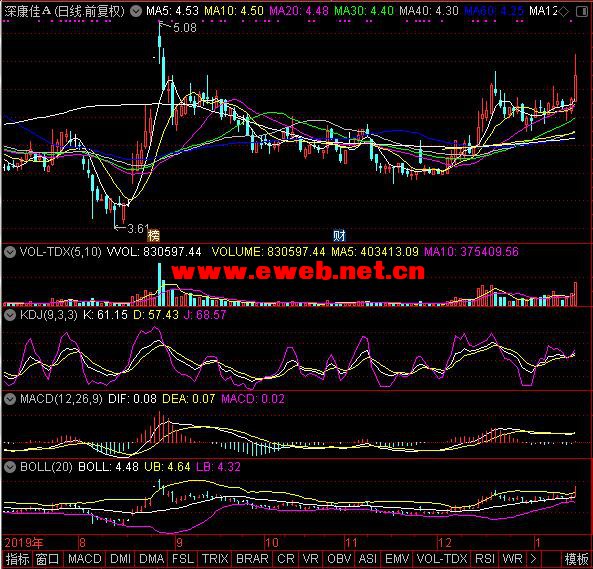The width and height of the screenshot is (593, 569).
Task: Select the MACD indicator tab
Action: pos(84,558)
